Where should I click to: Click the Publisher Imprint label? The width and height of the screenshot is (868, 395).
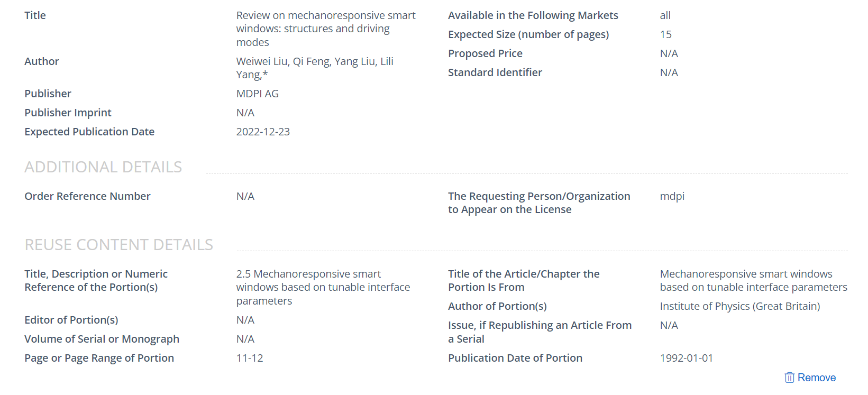click(x=68, y=113)
